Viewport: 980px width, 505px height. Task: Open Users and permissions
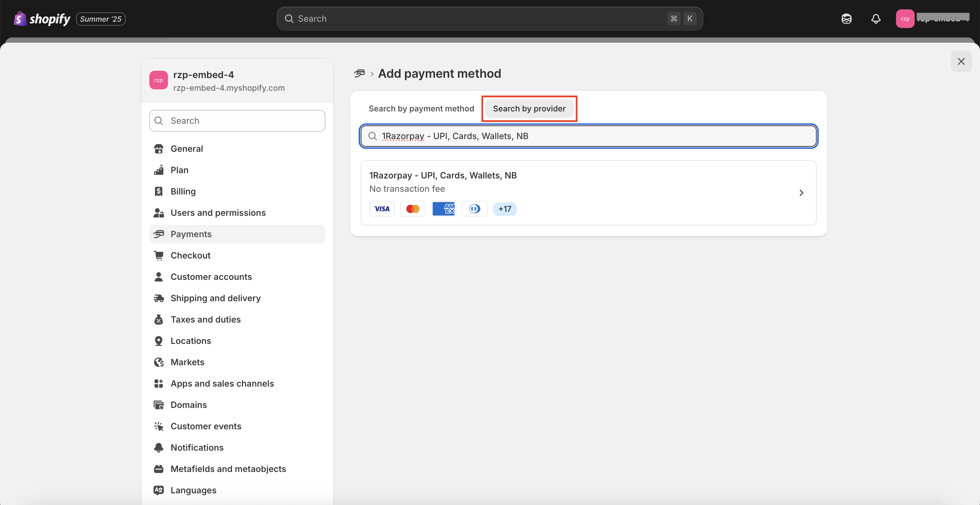point(237,213)
